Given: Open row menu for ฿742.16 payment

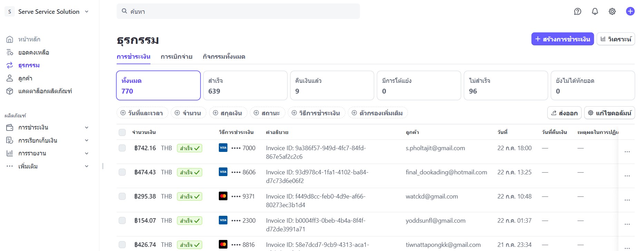Looking at the screenshot, I should tap(627, 152).
